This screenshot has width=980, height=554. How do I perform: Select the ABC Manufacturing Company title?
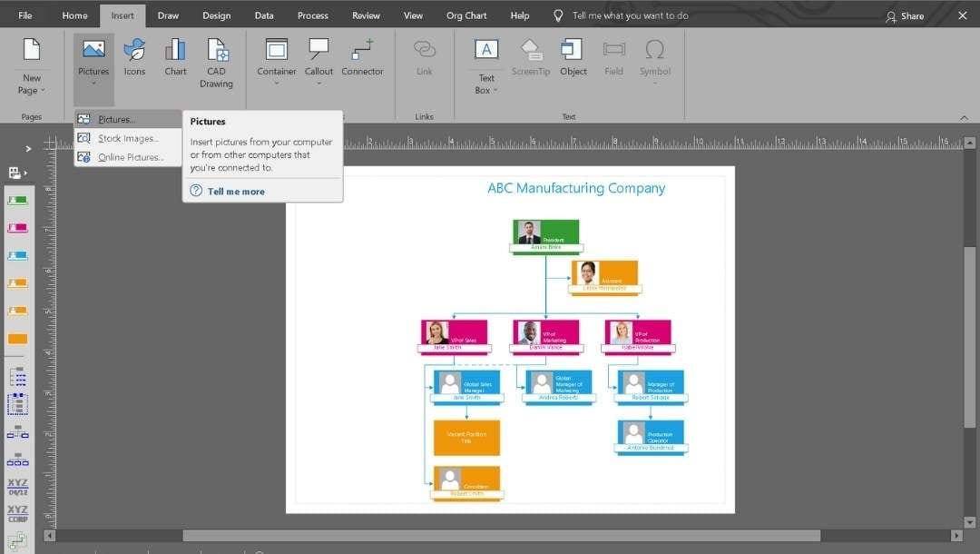[576, 188]
